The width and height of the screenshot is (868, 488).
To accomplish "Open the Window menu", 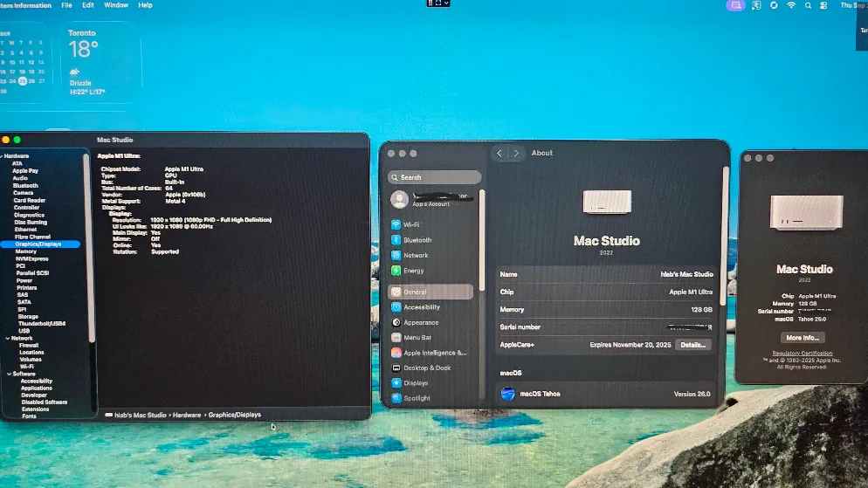I will coord(116,5).
